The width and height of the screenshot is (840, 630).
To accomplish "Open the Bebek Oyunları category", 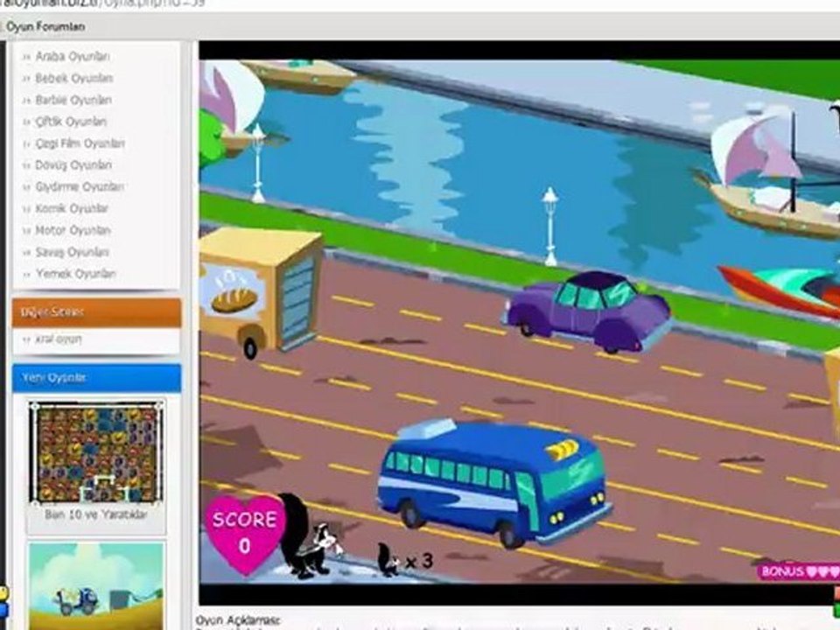I will click(x=73, y=78).
